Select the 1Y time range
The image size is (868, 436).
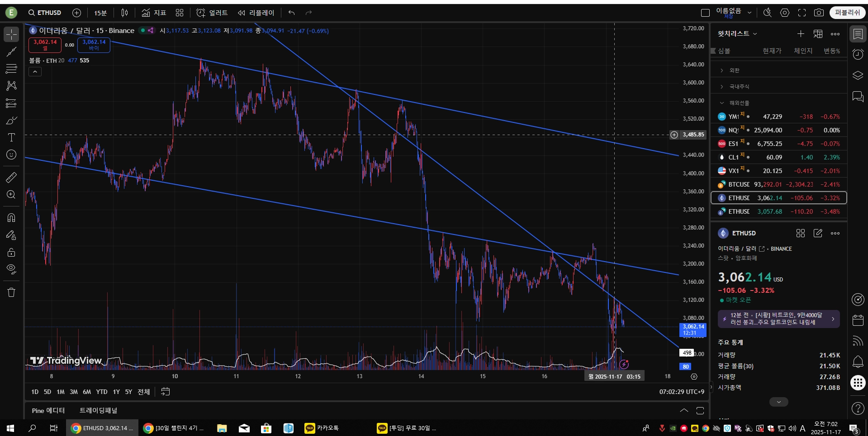[x=116, y=392]
